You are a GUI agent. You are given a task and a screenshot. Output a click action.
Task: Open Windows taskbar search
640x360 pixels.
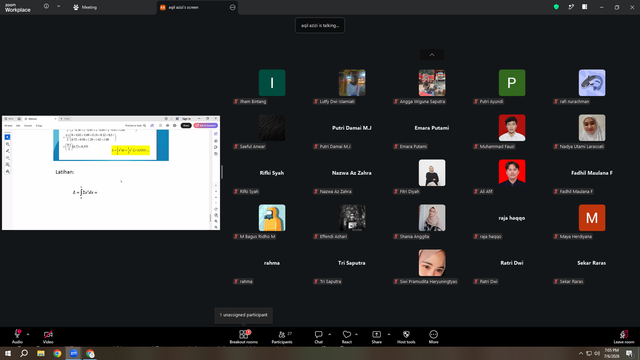tap(24, 353)
